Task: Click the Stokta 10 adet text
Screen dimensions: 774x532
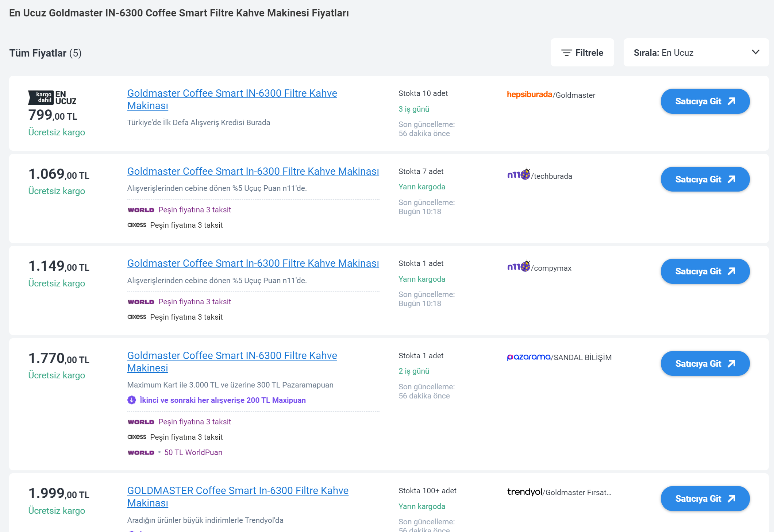Action: pos(423,93)
